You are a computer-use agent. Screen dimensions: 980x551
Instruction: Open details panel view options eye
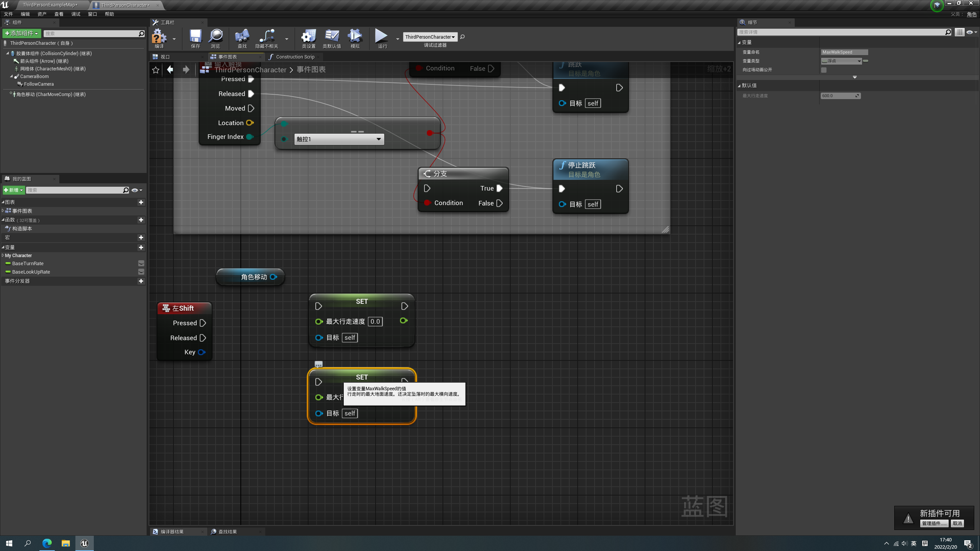click(x=972, y=32)
